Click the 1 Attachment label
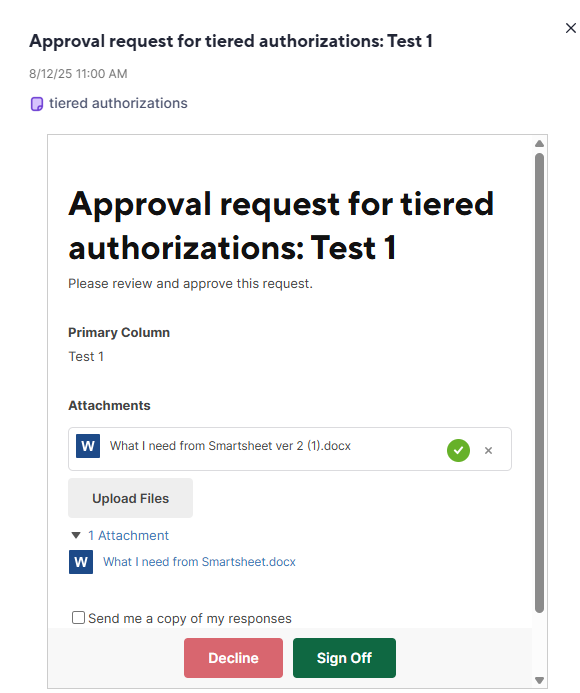580x693 pixels. 128,535
